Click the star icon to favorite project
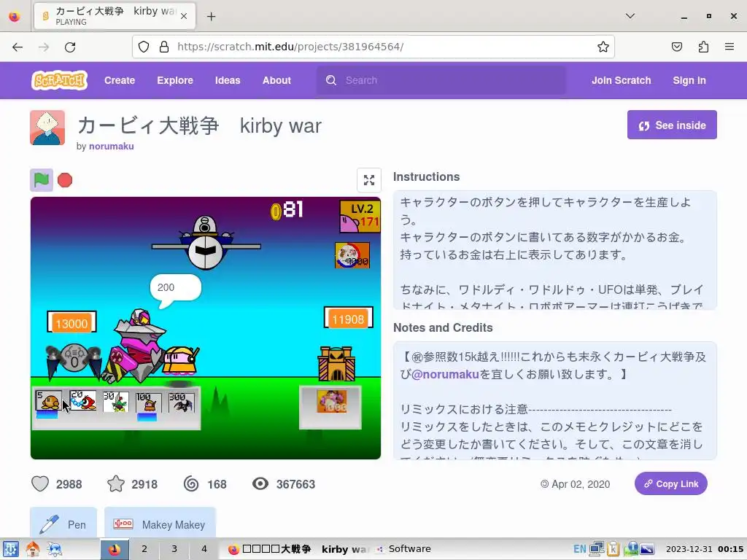The width and height of the screenshot is (747, 560). [116, 484]
